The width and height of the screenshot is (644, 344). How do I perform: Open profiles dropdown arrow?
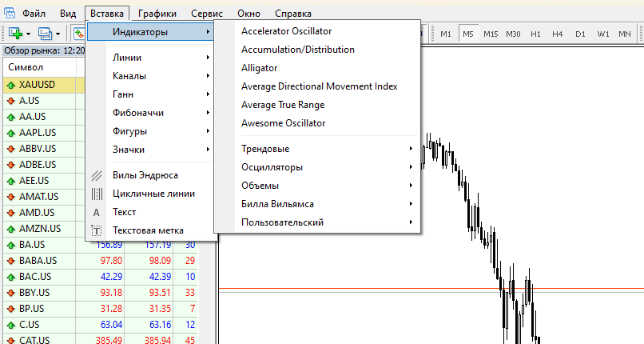point(58,34)
